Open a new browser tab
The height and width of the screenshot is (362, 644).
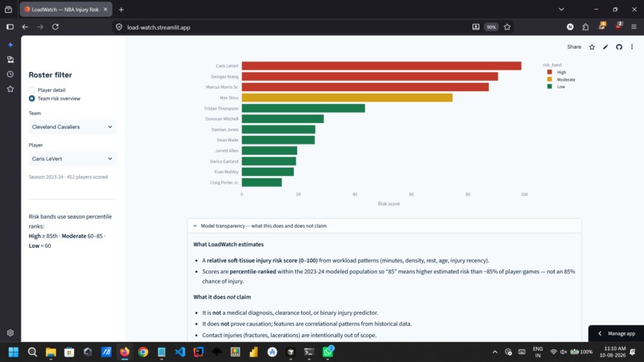coord(121,10)
